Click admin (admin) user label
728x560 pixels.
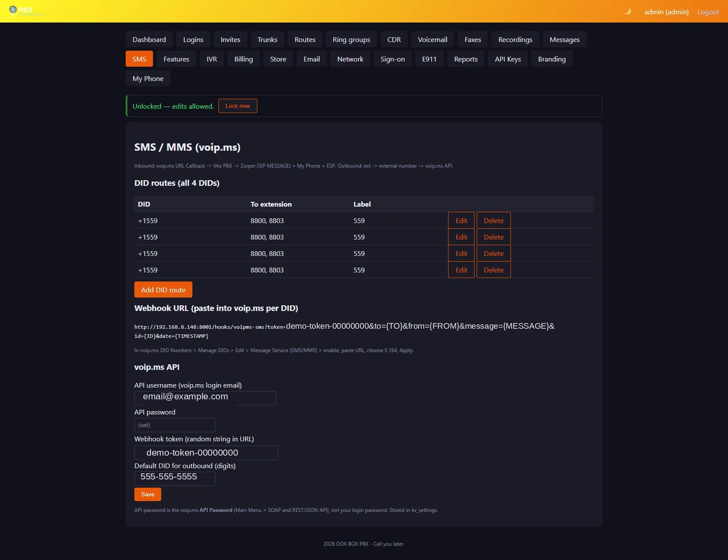[666, 12]
